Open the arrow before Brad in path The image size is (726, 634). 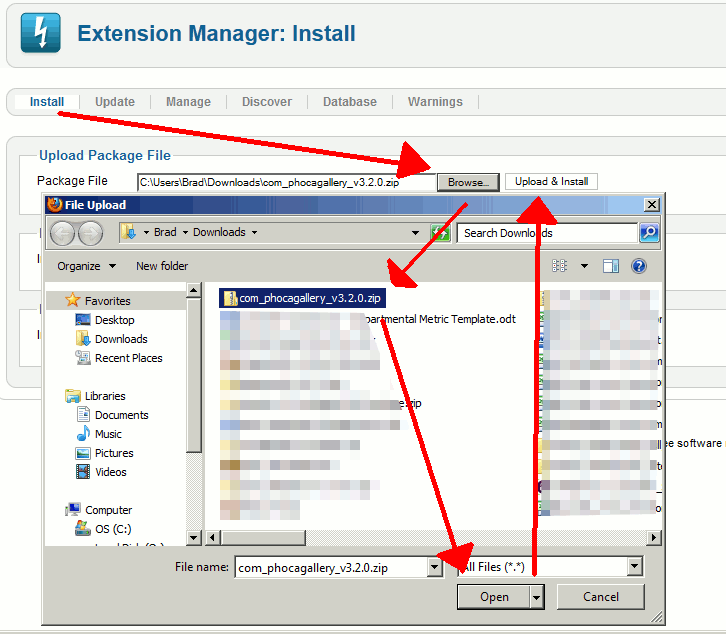(x=146, y=232)
